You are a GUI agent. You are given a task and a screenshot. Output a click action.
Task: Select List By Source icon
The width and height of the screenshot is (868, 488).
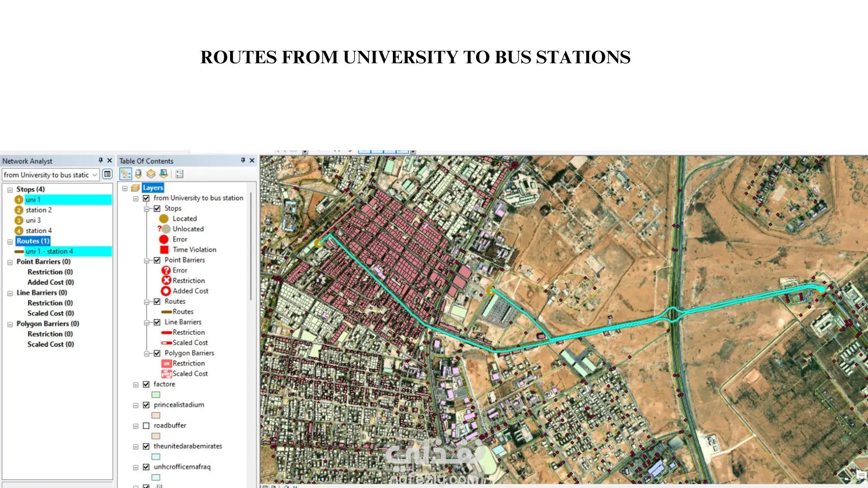tap(138, 174)
